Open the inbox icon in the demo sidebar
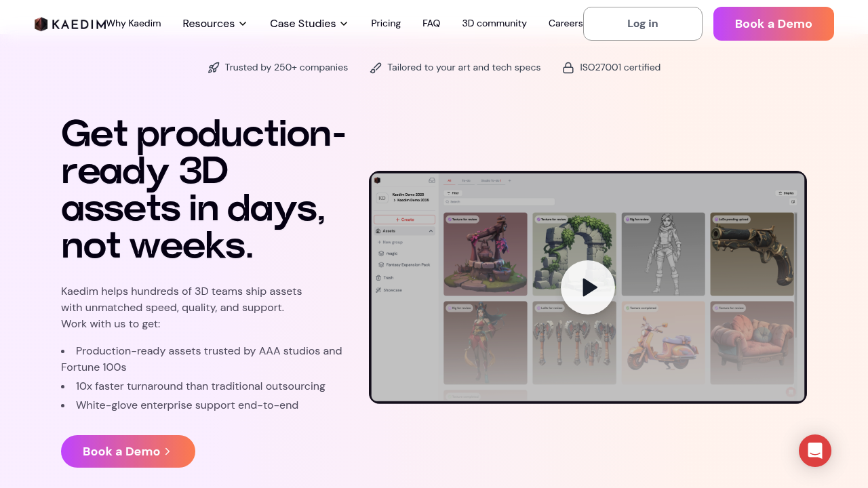 click(431, 180)
